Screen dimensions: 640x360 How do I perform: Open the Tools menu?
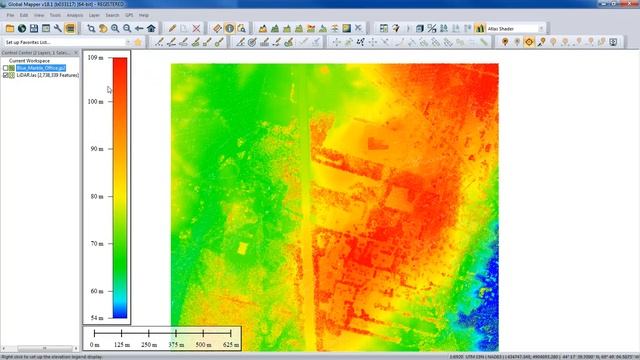click(x=55, y=15)
